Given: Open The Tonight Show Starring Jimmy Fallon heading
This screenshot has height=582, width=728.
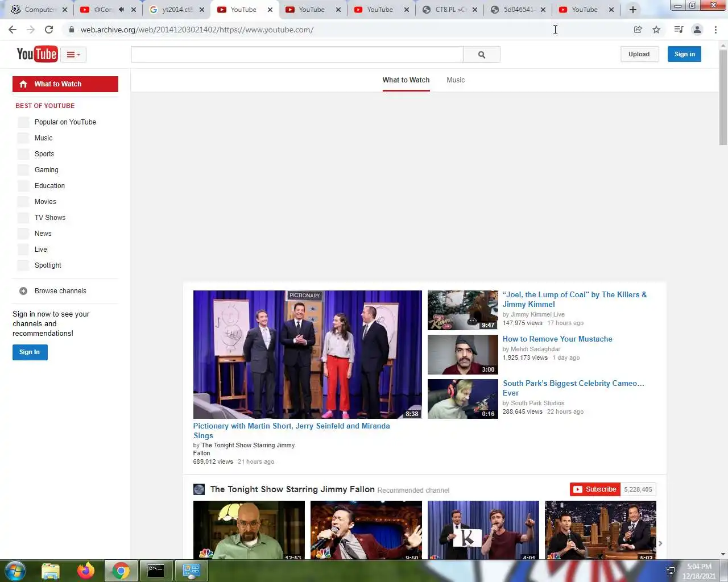Looking at the screenshot, I should point(292,489).
